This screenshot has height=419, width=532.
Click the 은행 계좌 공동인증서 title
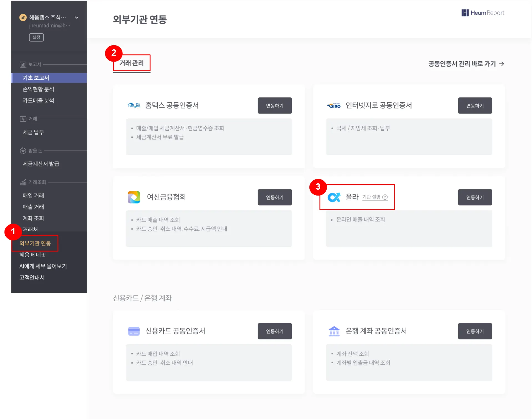[x=376, y=331]
